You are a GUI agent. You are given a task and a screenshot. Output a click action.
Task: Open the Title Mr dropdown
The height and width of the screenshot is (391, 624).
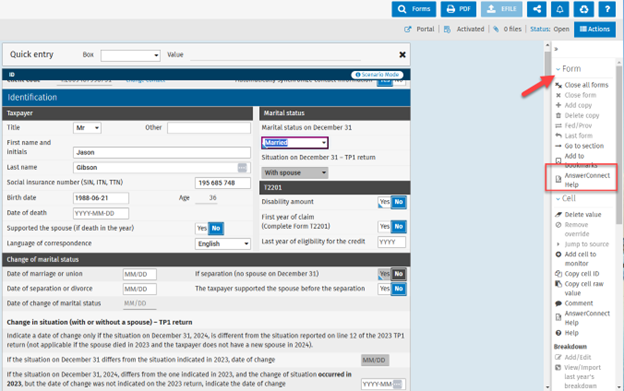87,128
